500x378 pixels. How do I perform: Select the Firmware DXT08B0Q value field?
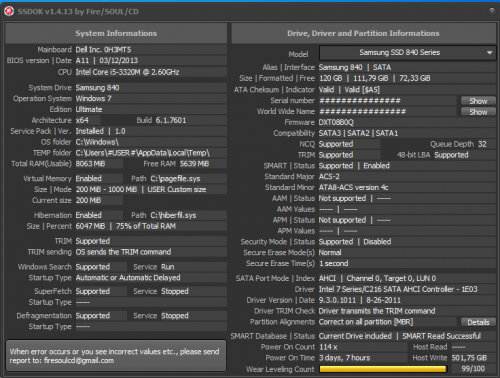407,122
